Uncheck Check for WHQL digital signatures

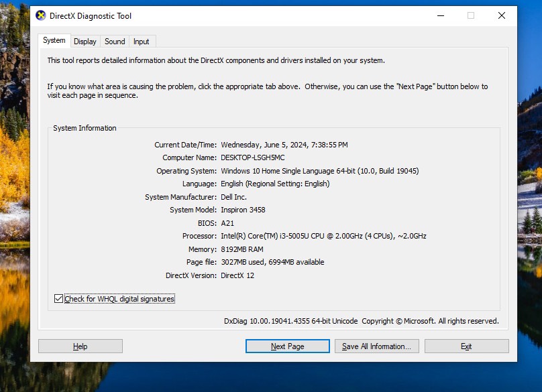(59, 299)
